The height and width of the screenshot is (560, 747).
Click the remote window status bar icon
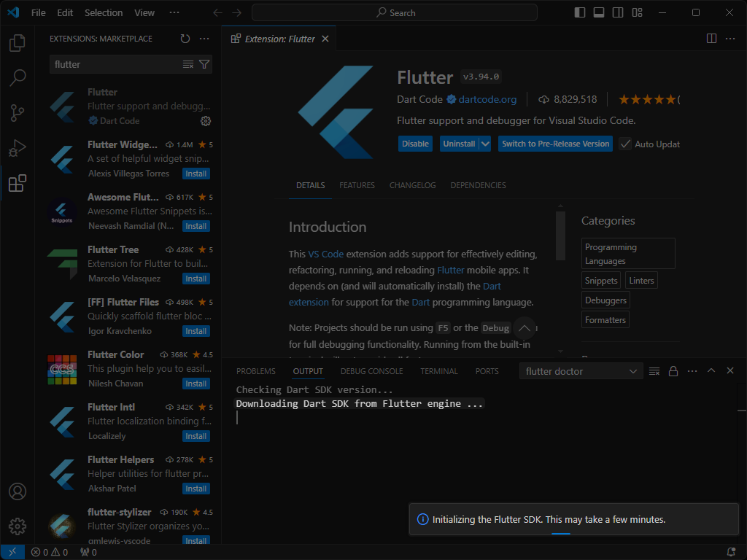[12, 552]
